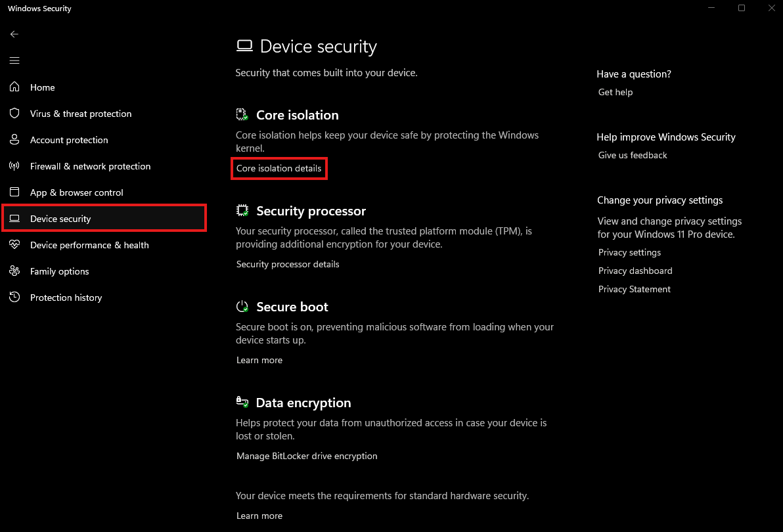Viewport: 783px width, 532px height.
Task: Click the Account protection person icon
Action: coord(14,140)
